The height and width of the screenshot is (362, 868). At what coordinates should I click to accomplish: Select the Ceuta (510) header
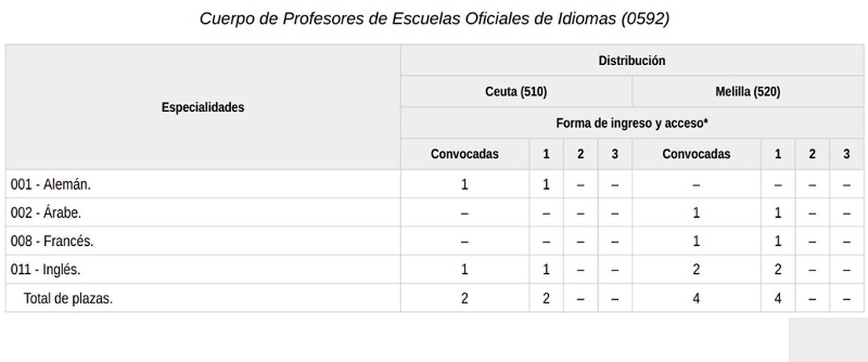coord(516,92)
